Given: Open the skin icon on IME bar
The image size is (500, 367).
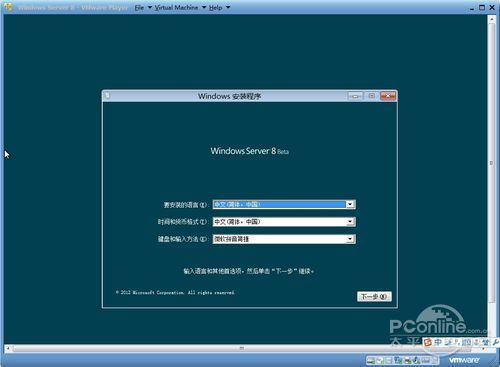Looking at the screenshot, I should coord(485,342).
